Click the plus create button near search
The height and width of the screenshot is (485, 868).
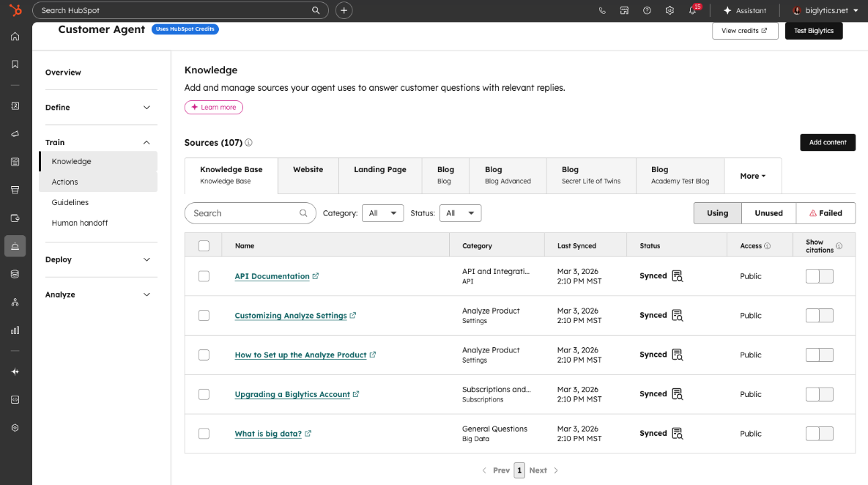[344, 10]
